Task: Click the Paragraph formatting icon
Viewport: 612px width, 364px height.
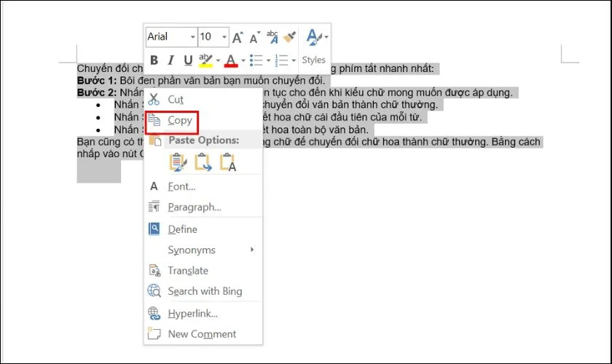Action: tap(154, 206)
